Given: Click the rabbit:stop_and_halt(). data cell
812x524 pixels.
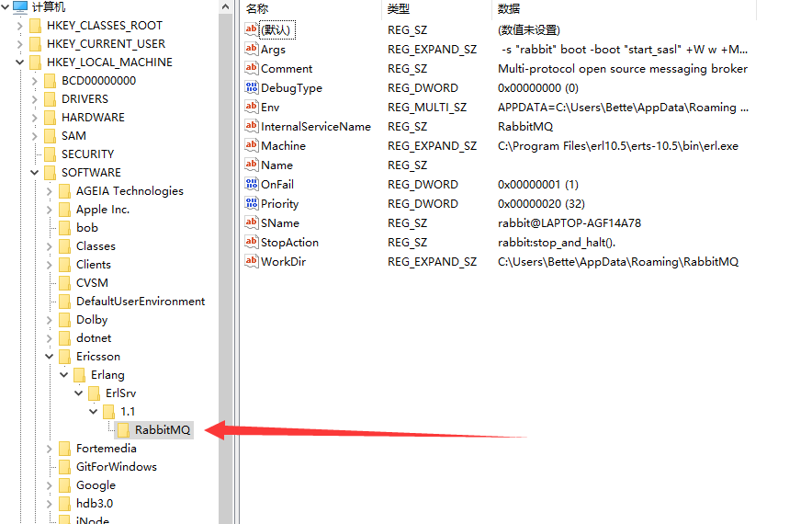Looking at the screenshot, I should click(557, 243).
